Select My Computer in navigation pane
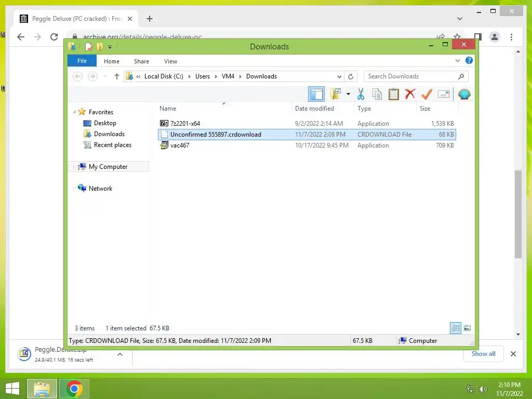 click(x=108, y=167)
